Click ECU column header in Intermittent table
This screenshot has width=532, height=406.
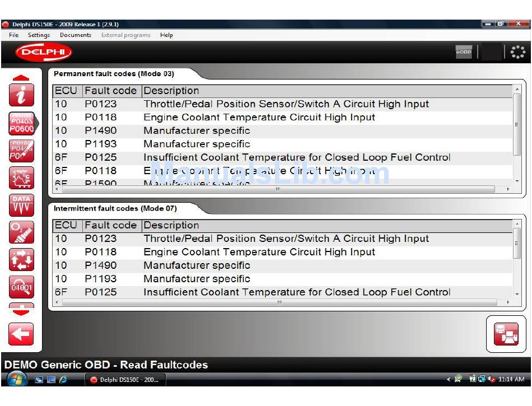68,226
